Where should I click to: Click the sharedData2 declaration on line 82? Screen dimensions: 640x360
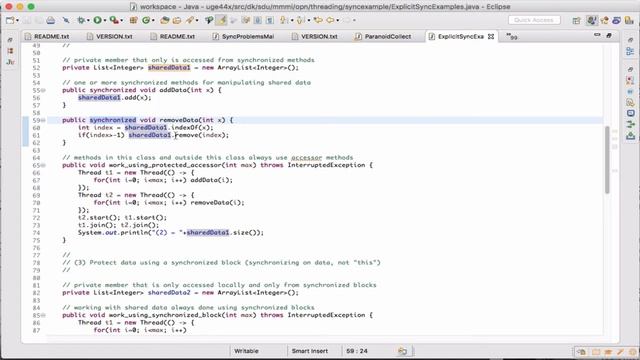[x=169, y=293]
